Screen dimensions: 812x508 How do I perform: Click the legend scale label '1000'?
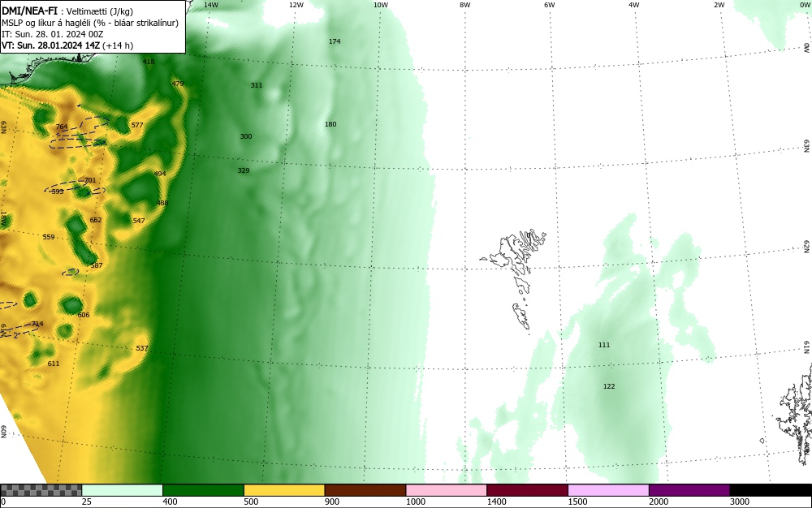[415, 502]
